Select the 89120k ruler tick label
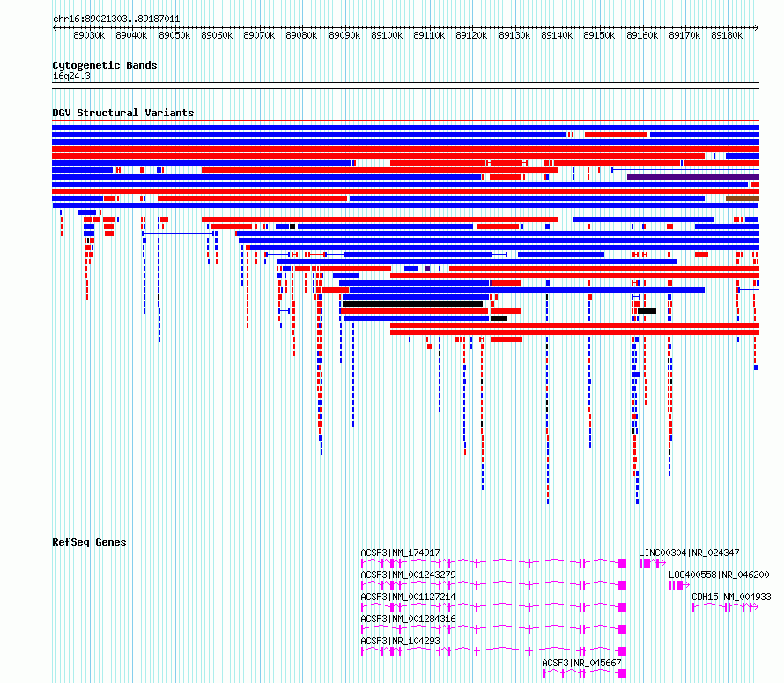This screenshot has width=784, height=683. [x=471, y=35]
